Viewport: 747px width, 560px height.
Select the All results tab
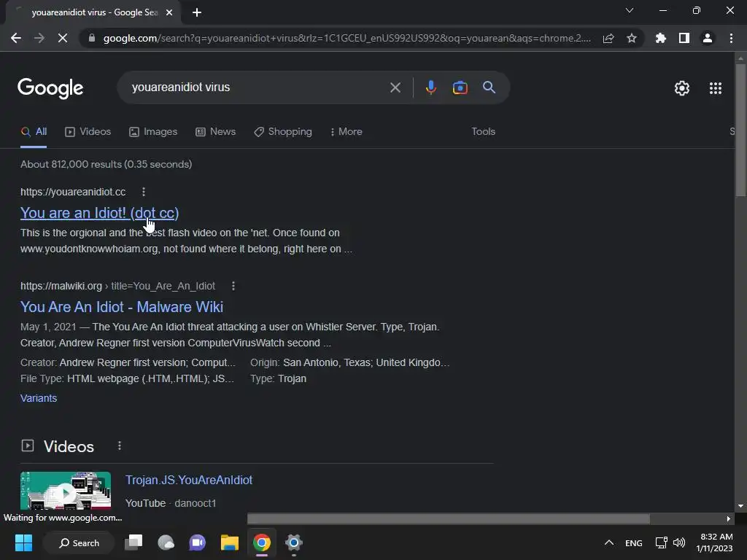(x=34, y=132)
